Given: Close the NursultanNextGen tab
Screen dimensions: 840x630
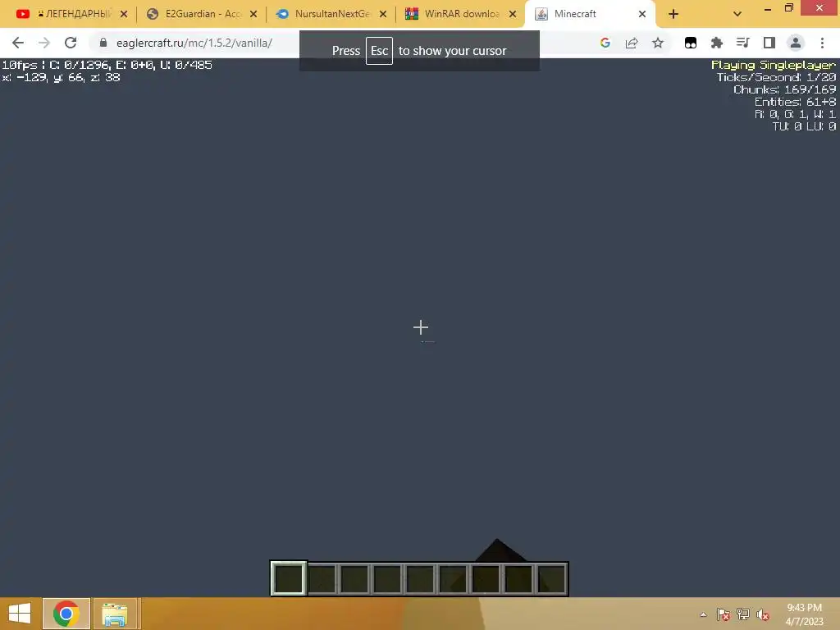Looking at the screenshot, I should point(383,14).
